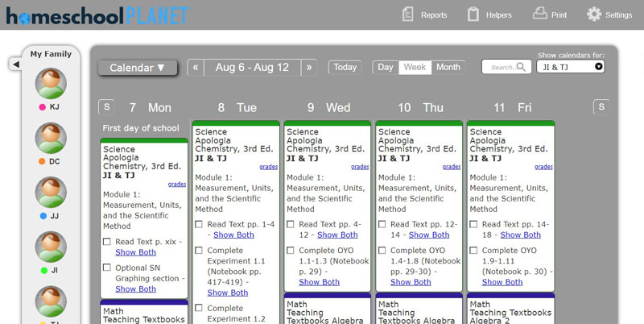
Task: Open the Reports document icon
Action: click(407, 15)
